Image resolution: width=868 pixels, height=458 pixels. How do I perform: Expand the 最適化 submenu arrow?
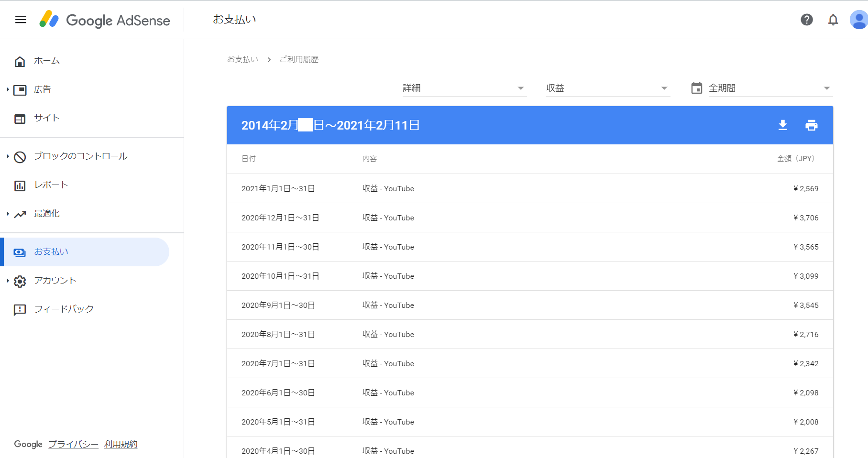[x=8, y=214]
